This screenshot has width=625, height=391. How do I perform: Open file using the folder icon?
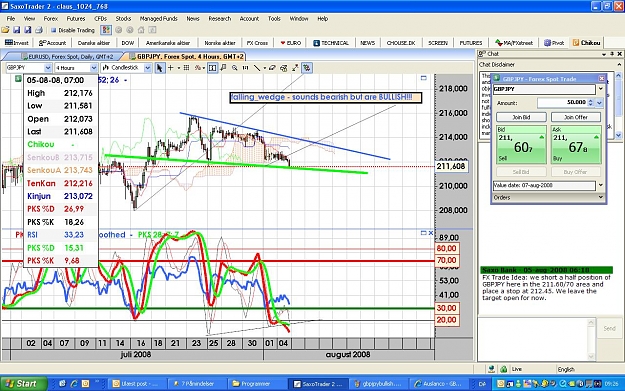click(6, 30)
